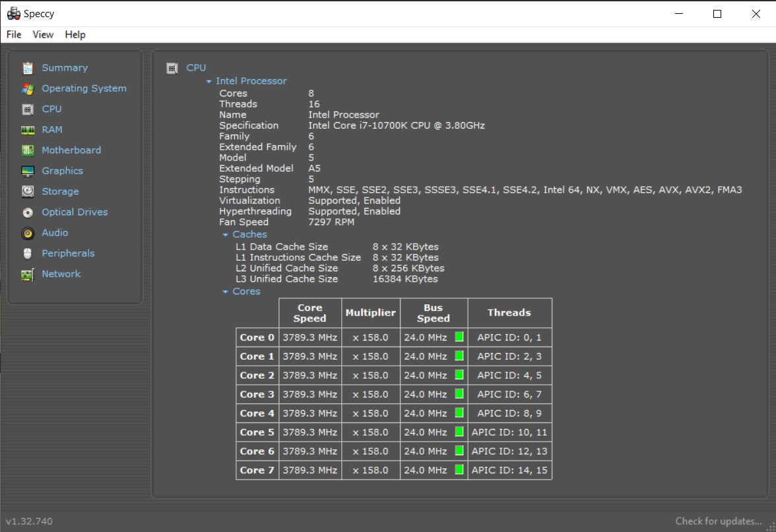Screen dimensions: 776x532
Task: Click the APIC ID: 4, 5 cell
Action: point(509,375)
